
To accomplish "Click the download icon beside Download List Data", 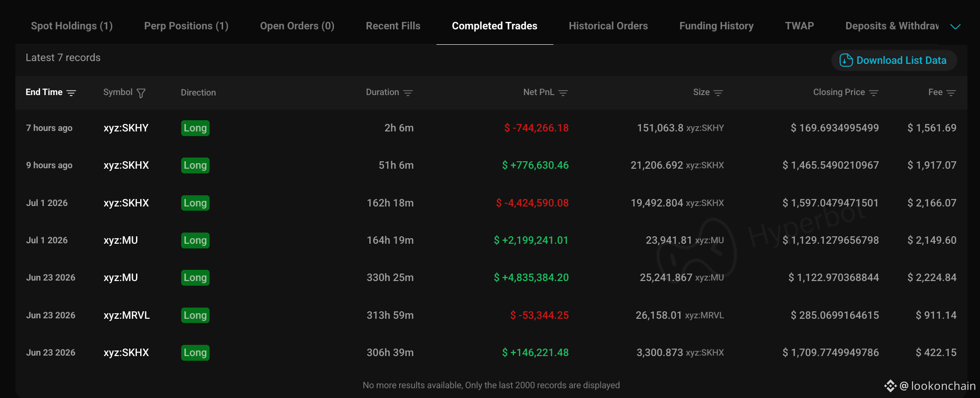I will [x=846, y=60].
